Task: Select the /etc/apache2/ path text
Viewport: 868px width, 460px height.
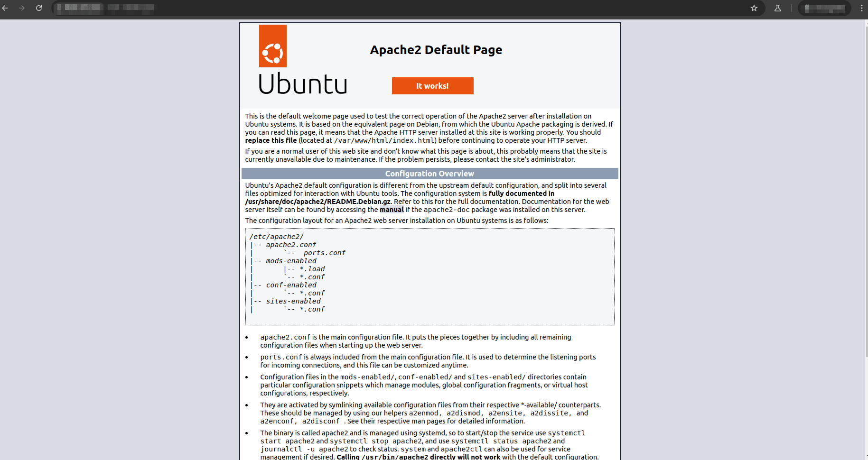Action: pos(276,236)
